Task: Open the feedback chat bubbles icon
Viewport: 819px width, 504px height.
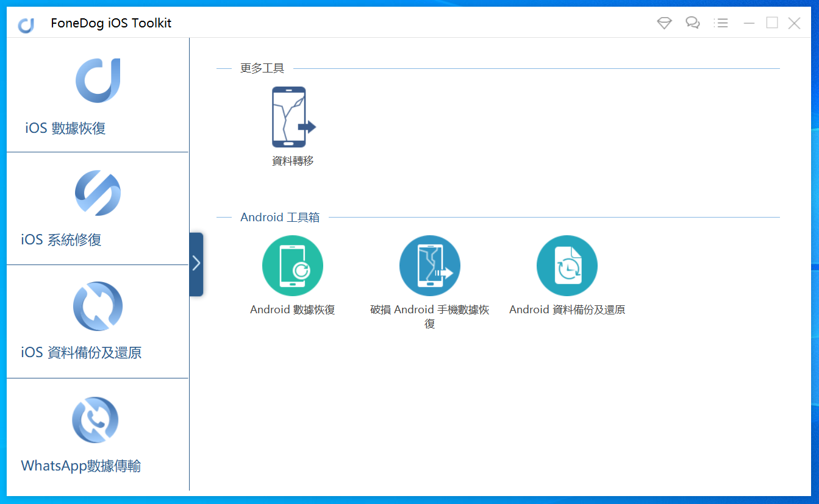Action: tap(692, 23)
